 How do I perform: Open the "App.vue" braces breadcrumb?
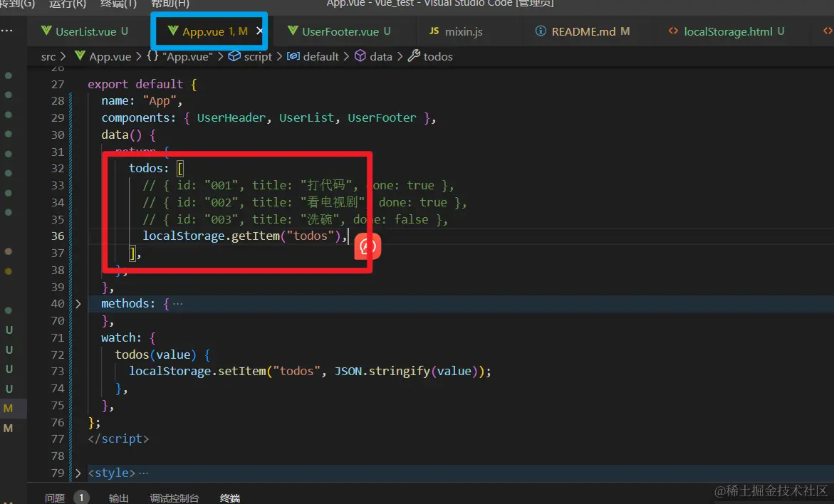[188, 56]
